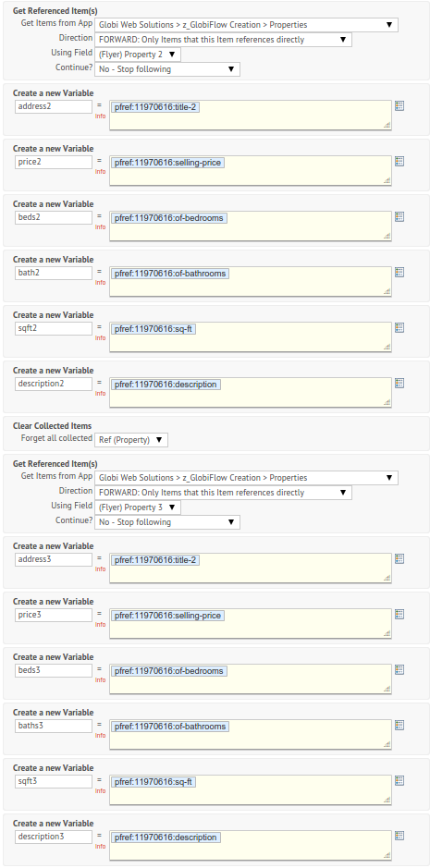This screenshot has height=868, width=430.
Task: Open field picker icon beside sqft2 variable
Action: (x=399, y=327)
